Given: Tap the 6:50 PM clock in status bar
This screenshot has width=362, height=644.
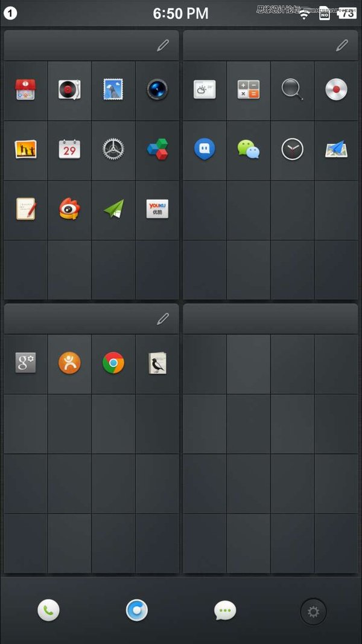Looking at the screenshot, I should (181, 13).
